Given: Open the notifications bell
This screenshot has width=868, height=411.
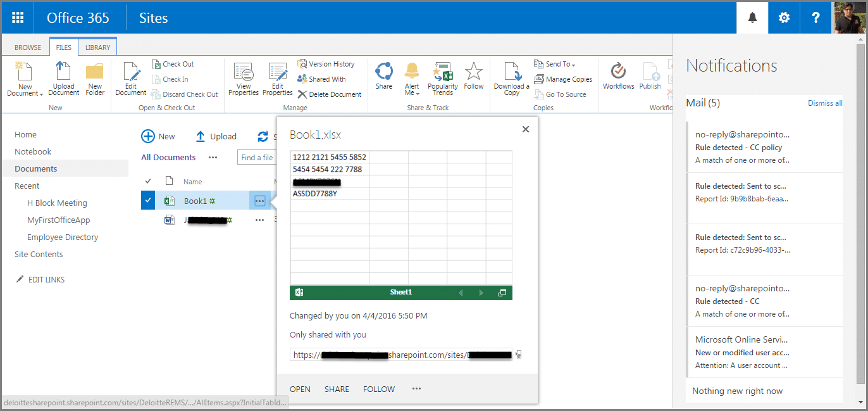Looking at the screenshot, I should click(x=752, y=18).
